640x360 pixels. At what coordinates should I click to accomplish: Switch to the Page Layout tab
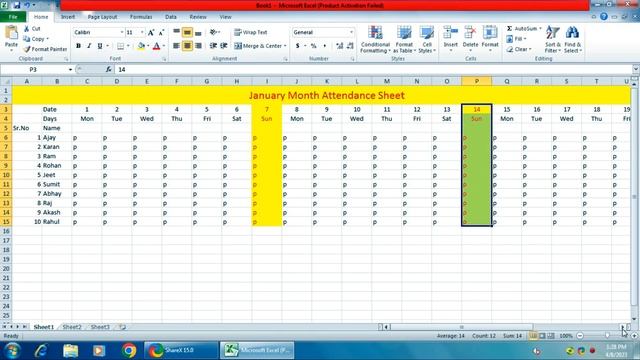(x=102, y=17)
